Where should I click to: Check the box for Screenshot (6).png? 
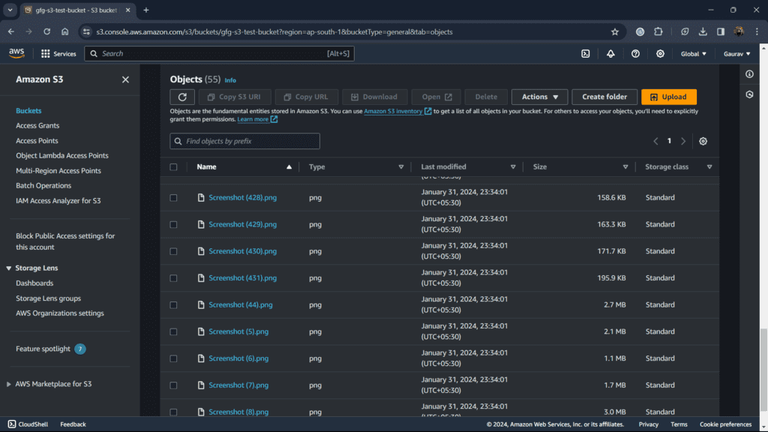click(173, 359)
